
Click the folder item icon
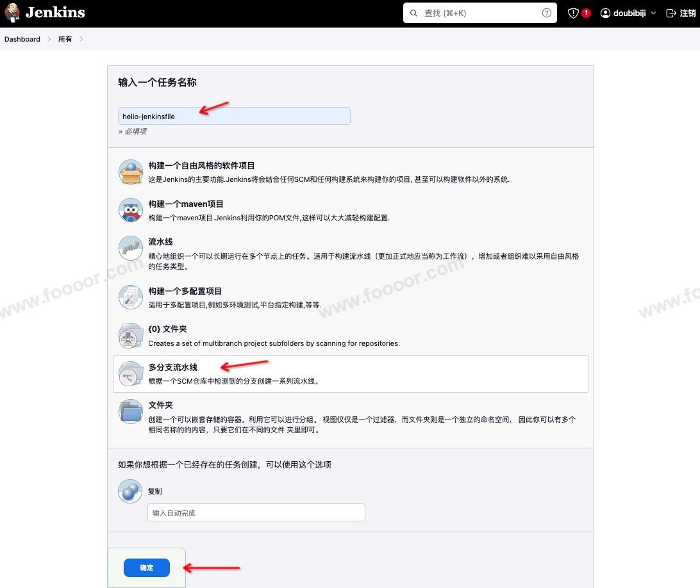pyautogui.click(x=131, y=412)
